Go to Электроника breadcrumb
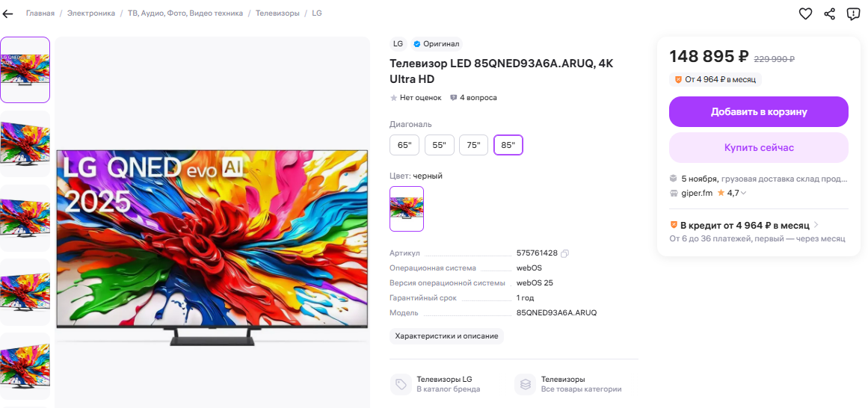 (91, 13)
